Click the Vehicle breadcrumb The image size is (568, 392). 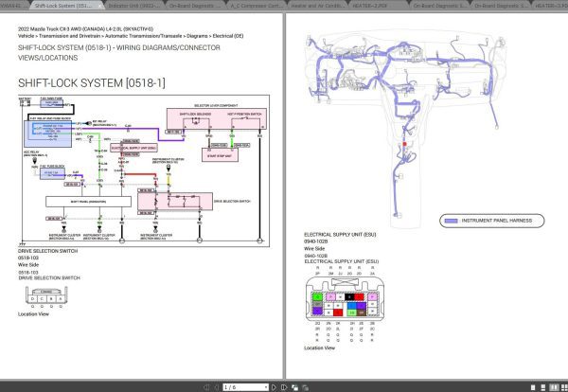(x=26, y=36)
